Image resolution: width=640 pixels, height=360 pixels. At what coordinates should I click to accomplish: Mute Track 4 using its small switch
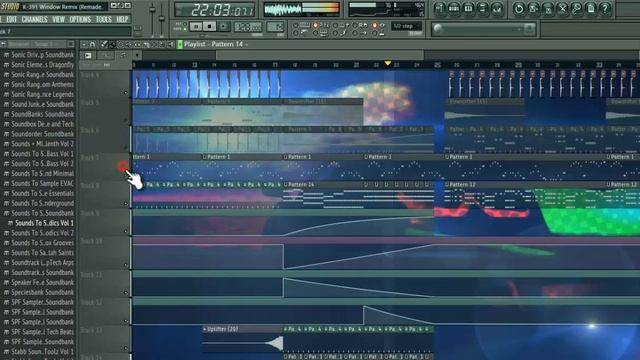(x=126, y=92)
